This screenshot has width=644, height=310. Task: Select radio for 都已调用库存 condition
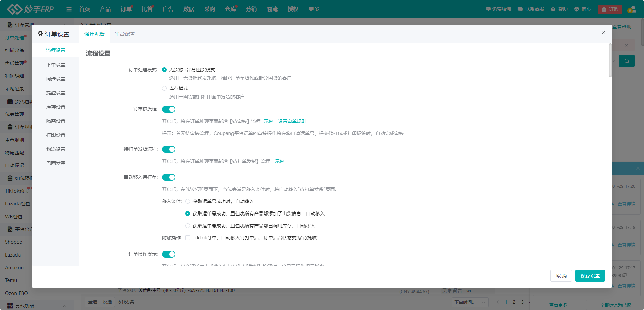coord(188,226)
